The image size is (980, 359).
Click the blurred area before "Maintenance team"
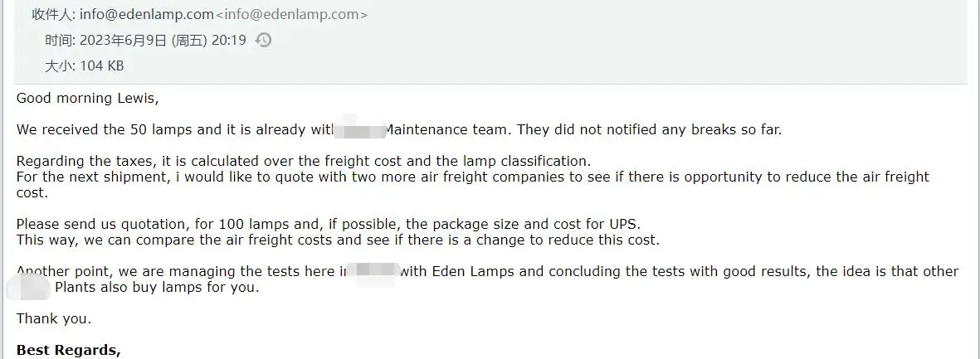pyautogui.click(x=362, y=129)
